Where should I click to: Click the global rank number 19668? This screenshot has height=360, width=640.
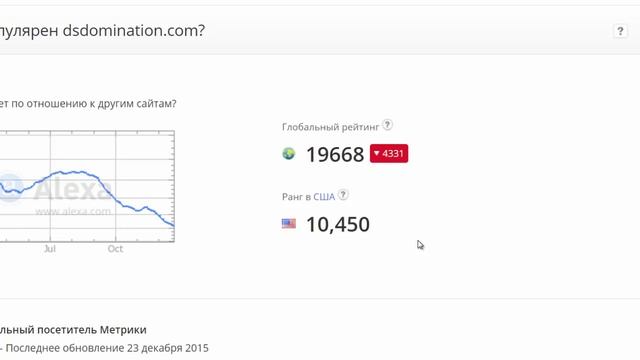pyautogui.click(x=335, y=155)
